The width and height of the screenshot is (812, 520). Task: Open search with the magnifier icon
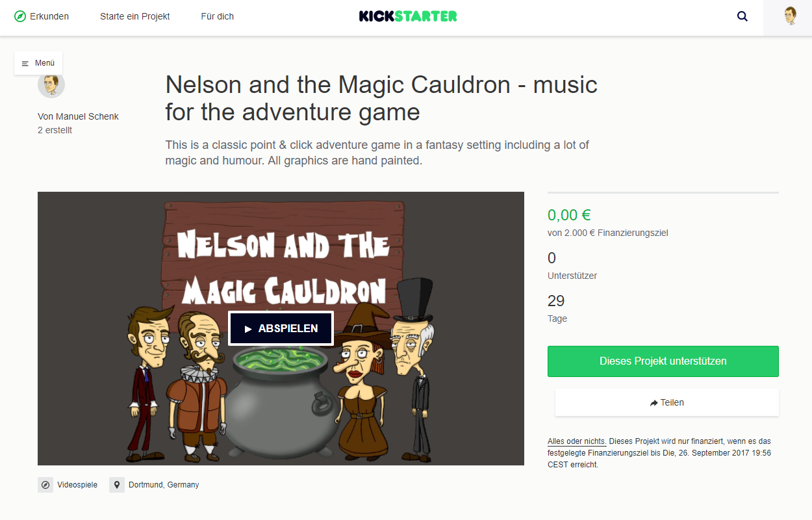pyautogui.click(x=742, y=17)
